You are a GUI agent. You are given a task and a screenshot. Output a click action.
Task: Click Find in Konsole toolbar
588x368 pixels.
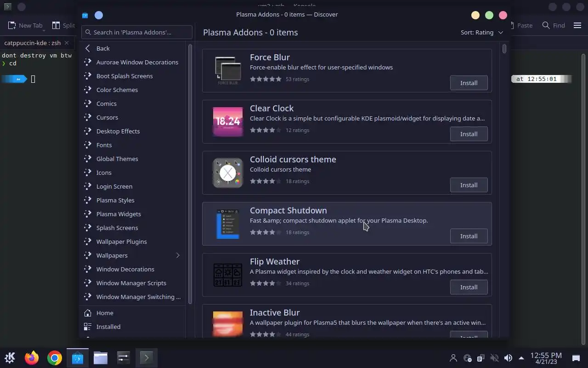click(x=553, y=25)
